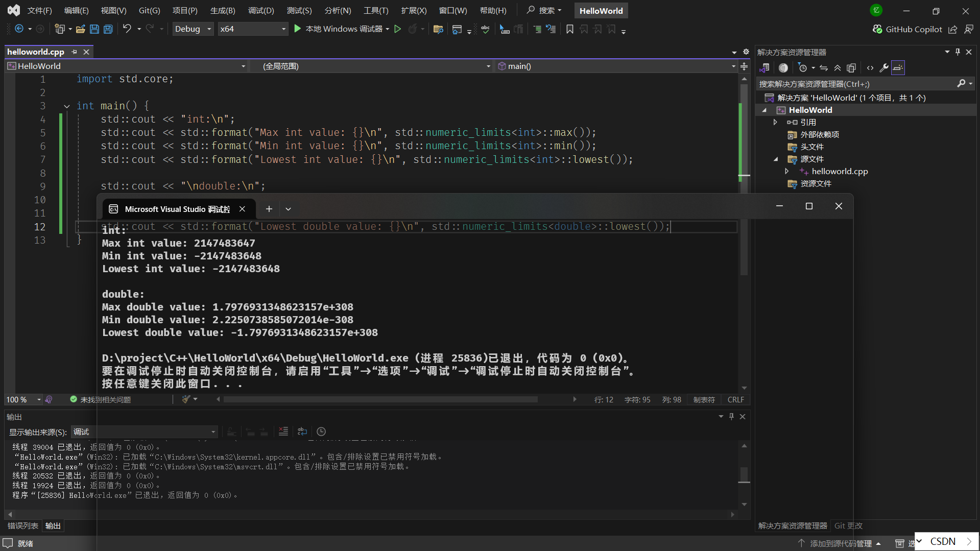The image size is (980, 551).
Task: Click the spell-check abc icon
Action: (x=485, y=29)
